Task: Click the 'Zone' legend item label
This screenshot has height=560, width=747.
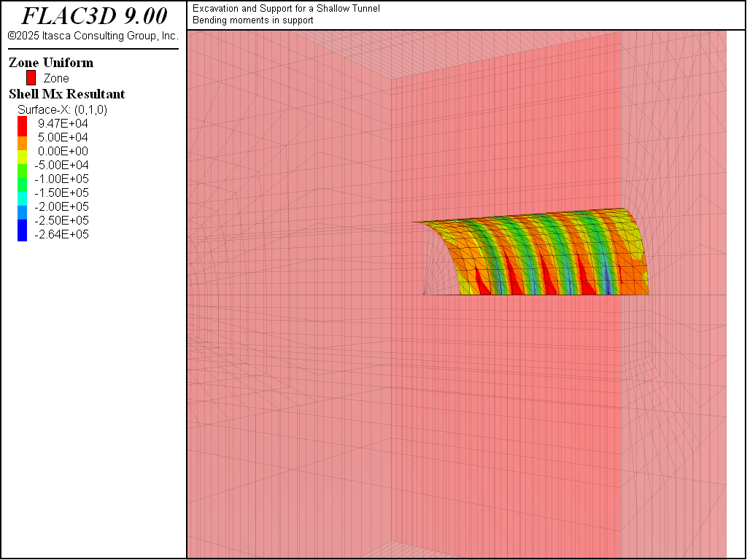Action: coord(56,78)
